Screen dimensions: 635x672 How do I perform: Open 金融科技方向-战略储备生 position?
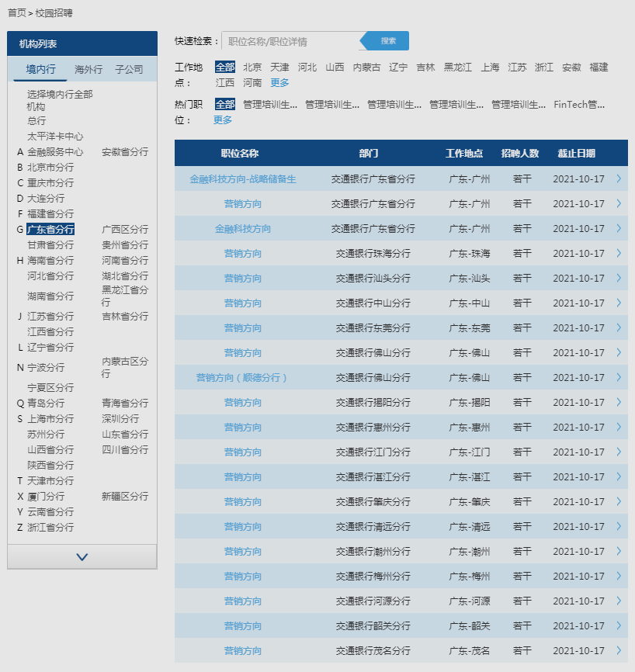coord(243,179)
